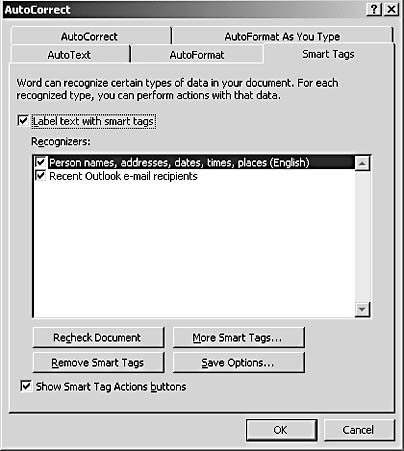Open More Smart Tags
The image size is (404, 451).
pos(239,337)
